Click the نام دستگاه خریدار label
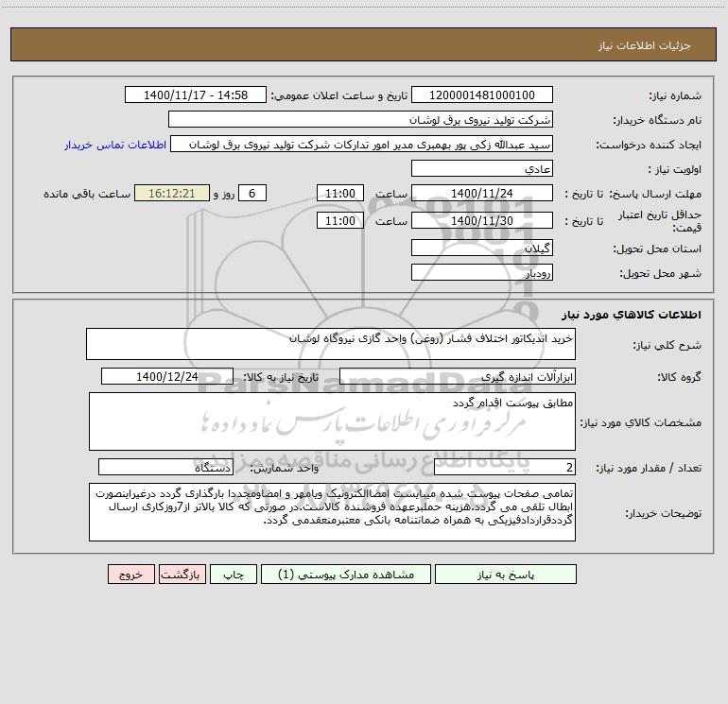Image resolution: width=728 pixels, height=704 pixels. [657, 120]
